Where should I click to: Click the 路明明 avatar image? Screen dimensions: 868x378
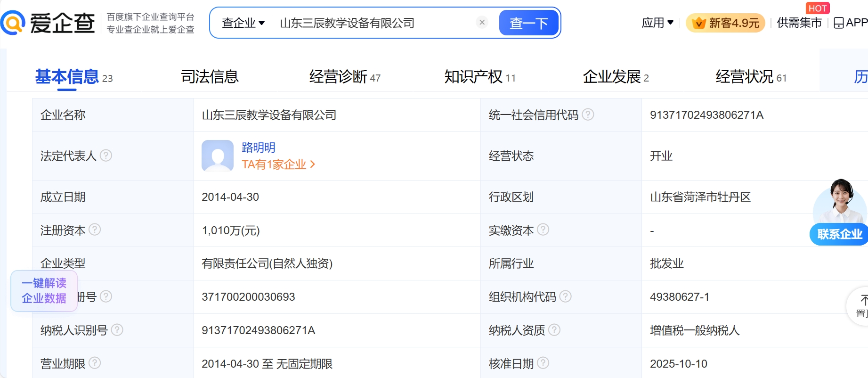click(x=217, y=156)
